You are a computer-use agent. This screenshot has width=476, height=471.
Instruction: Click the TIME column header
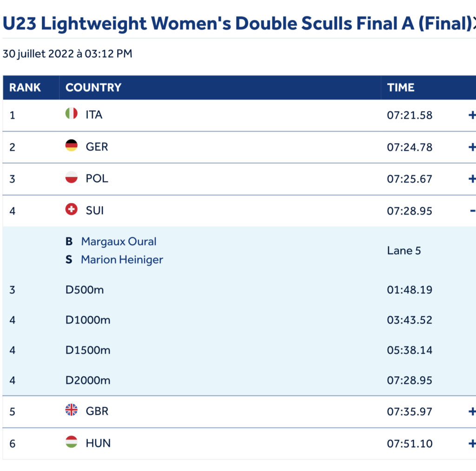pyautogui.click(x=400, y=88)
